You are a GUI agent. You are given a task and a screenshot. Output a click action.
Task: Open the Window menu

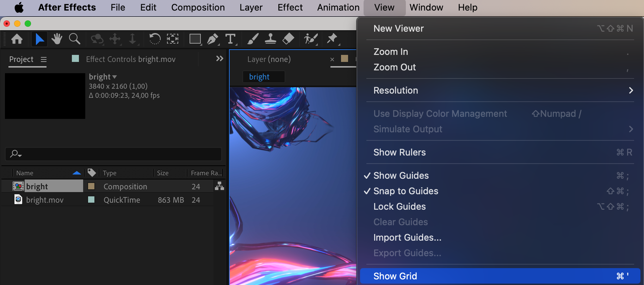click(x=426, y=7)
